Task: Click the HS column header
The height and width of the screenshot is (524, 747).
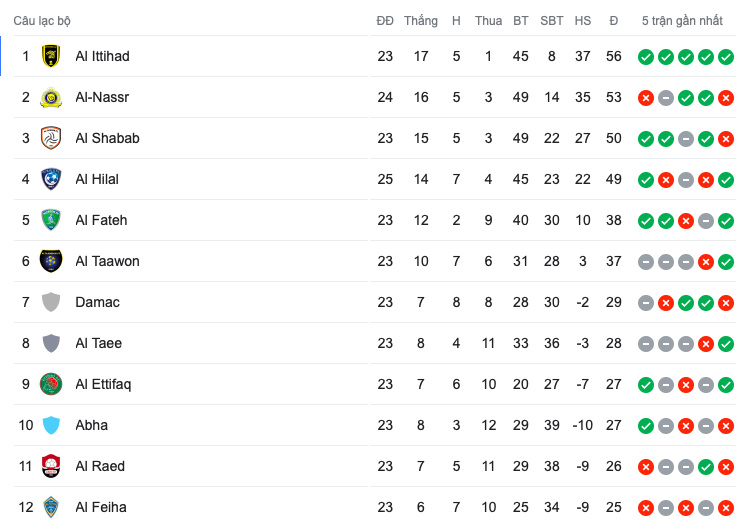Action: click(x=583, y=21)
